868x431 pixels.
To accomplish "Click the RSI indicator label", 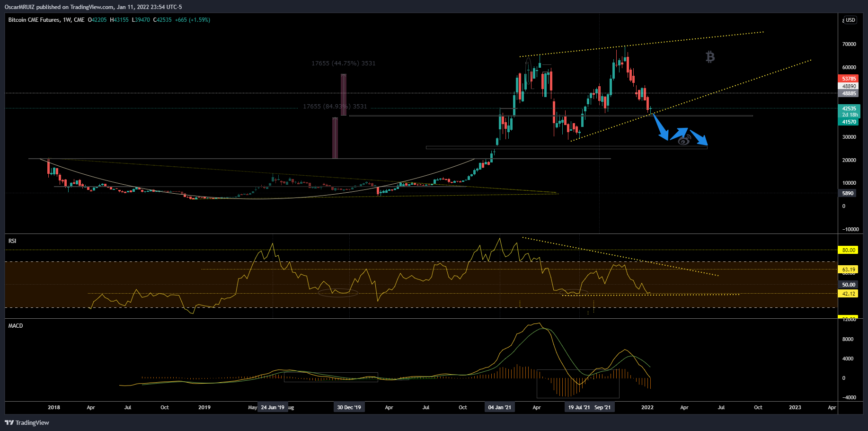I will [12, 241].
